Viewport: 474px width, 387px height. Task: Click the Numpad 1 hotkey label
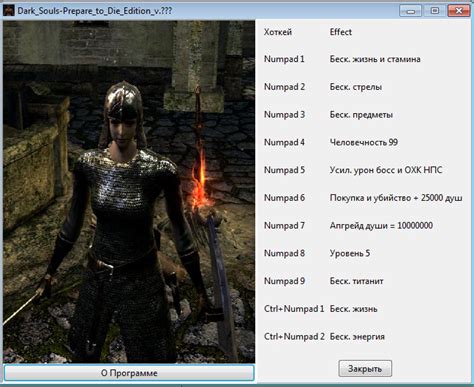[284, 59]
